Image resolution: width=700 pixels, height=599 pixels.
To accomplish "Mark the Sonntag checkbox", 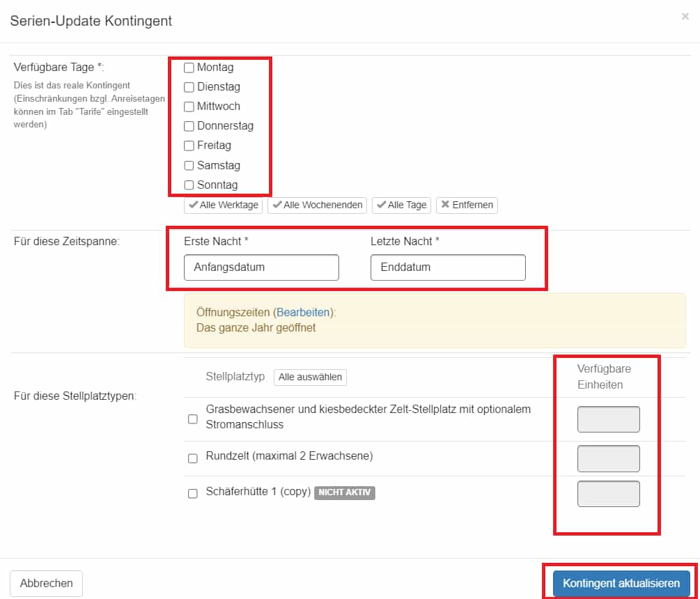I will click(x=189, y=185).
